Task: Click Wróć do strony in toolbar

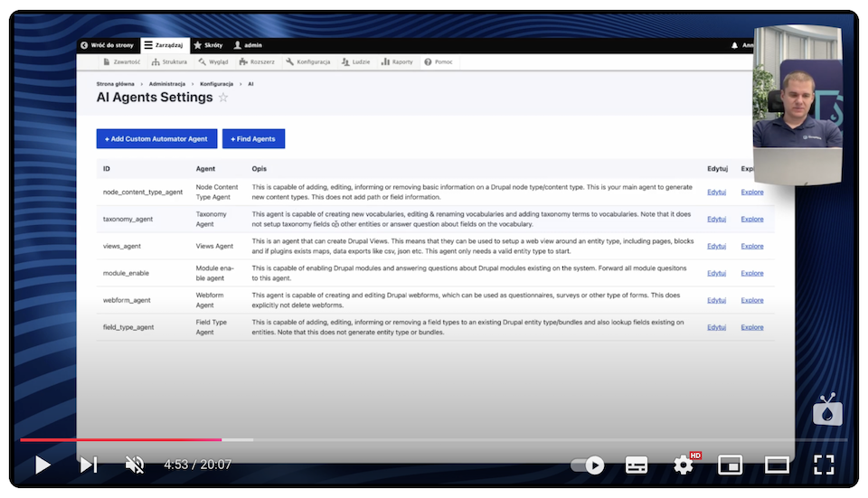Action: point(107,45)
